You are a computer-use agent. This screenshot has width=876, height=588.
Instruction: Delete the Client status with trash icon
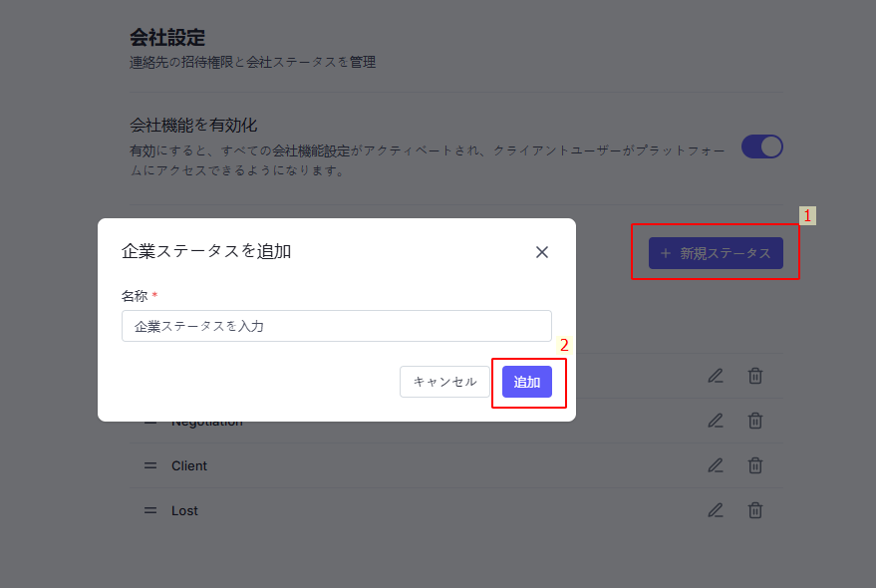click(755, 465)
